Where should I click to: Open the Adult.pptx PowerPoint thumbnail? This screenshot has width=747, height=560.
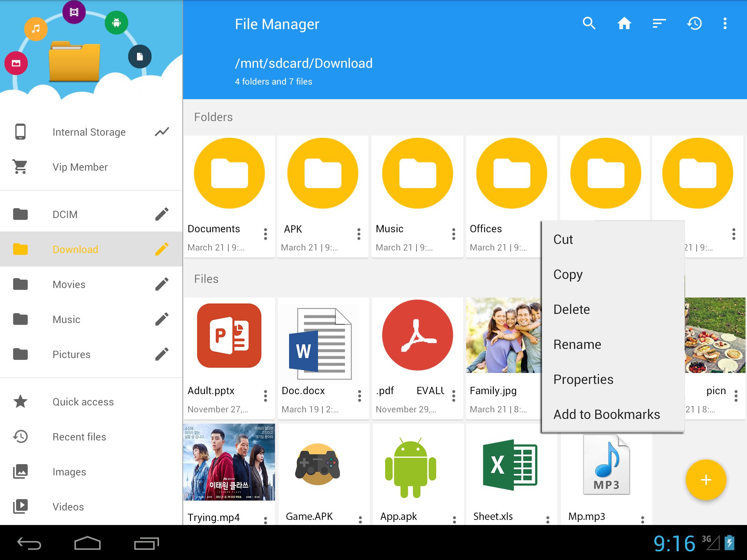(x=229, y=335)
